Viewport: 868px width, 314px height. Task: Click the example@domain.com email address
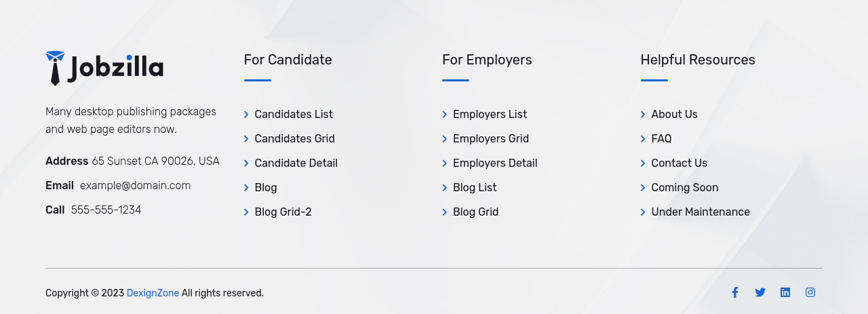[135, 186]
